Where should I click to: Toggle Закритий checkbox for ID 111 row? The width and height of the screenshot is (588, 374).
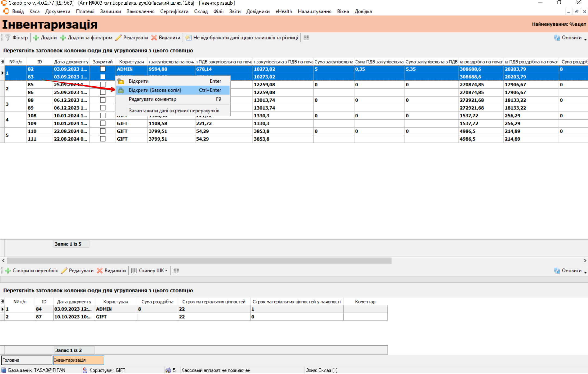click(103, 139)
